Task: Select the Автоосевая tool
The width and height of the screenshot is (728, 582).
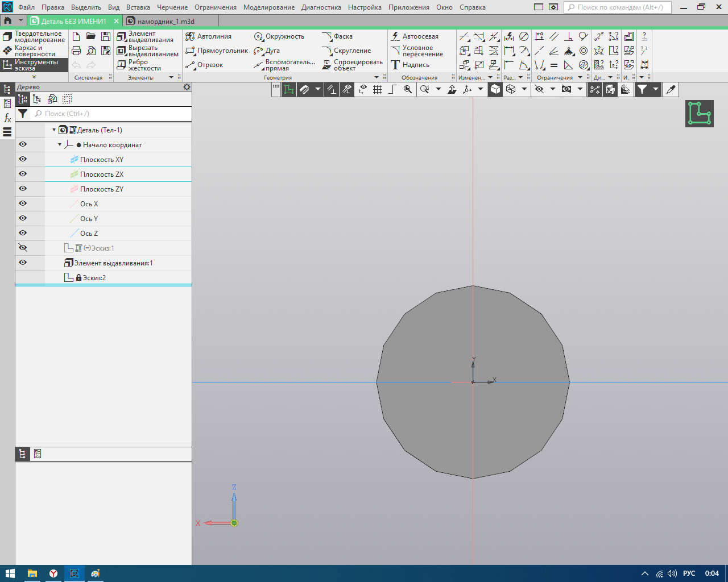Action: [415, 36]
